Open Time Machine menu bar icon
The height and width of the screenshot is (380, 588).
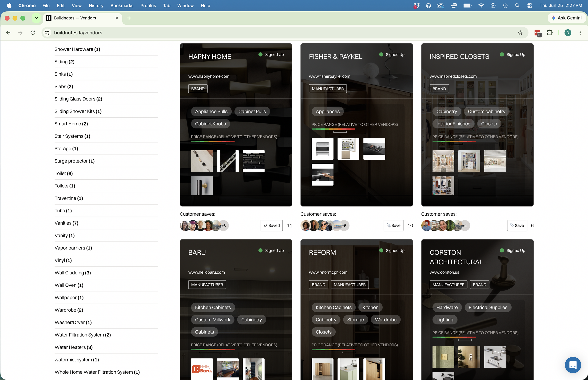[505, 5]
